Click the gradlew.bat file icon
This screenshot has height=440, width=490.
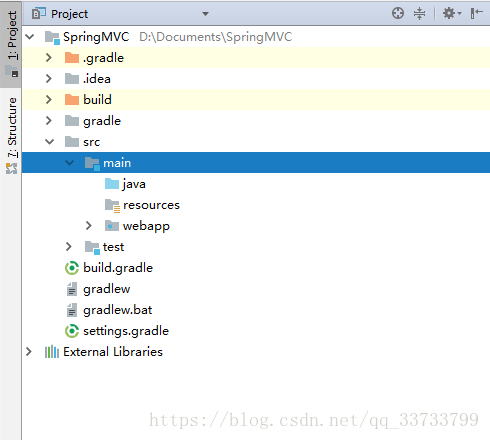pyautogui.click(x=72, y=310)
